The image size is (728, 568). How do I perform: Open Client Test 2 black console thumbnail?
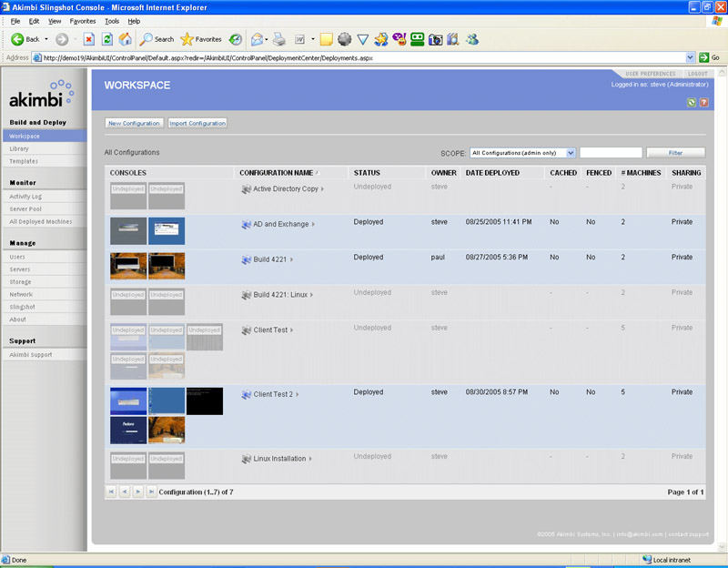tap(205, 401)
